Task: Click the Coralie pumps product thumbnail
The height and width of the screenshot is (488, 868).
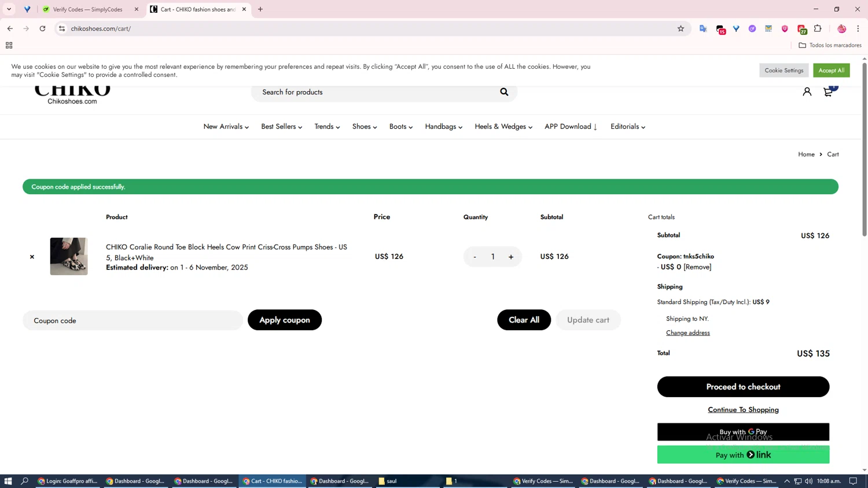Action: point(69,256)
